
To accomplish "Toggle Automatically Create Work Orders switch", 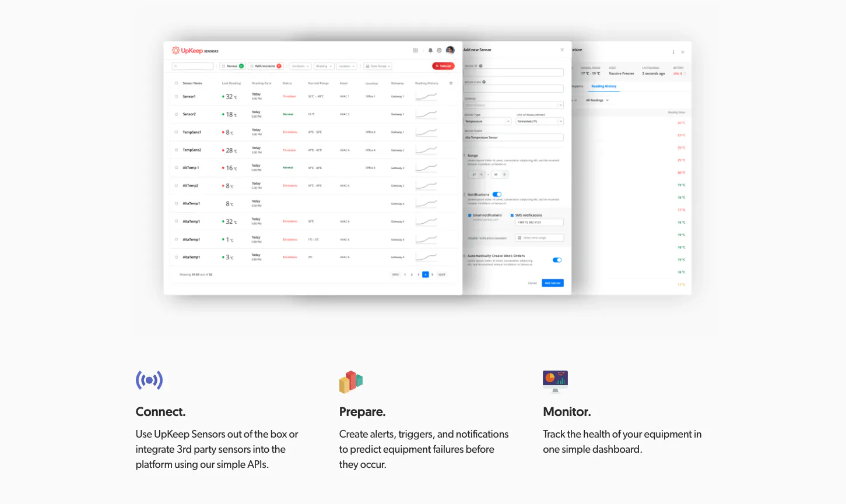I will click(x=557, y=260).
